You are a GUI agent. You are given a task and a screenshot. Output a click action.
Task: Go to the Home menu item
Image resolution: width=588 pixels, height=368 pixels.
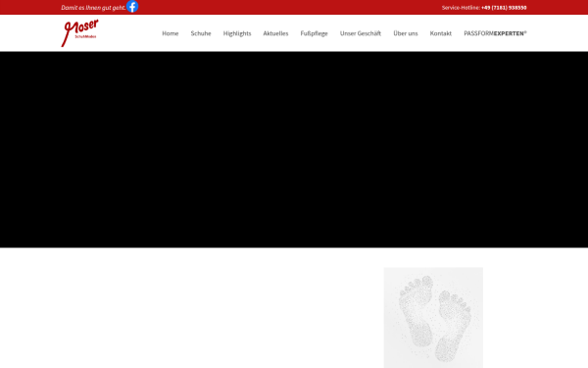coord(171,33)
